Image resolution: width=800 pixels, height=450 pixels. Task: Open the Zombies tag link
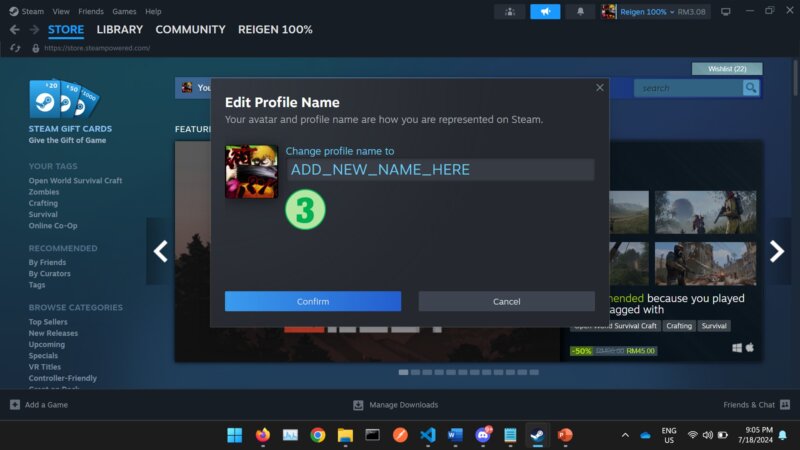click(44, 192)
